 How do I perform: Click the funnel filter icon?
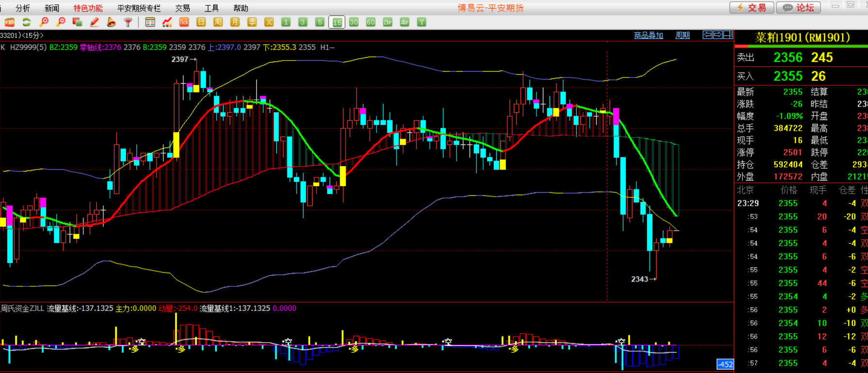[x=128, y=22]
